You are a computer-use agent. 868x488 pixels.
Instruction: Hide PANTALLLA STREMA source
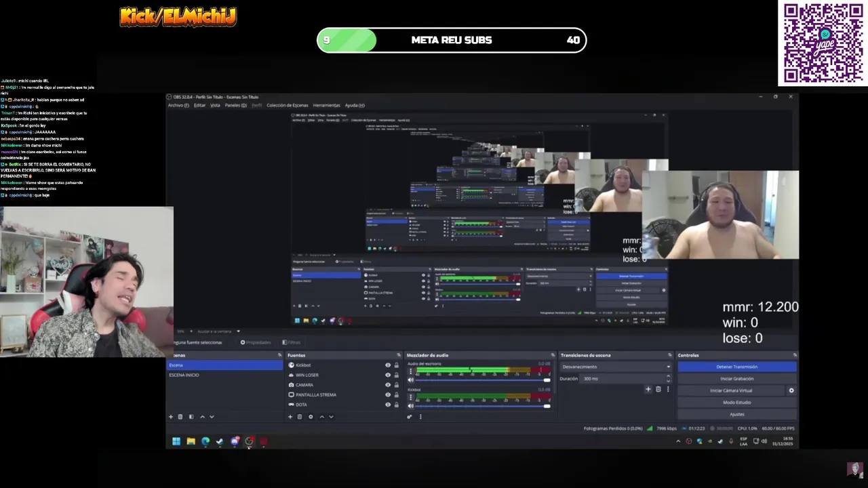tap(388, 394)
